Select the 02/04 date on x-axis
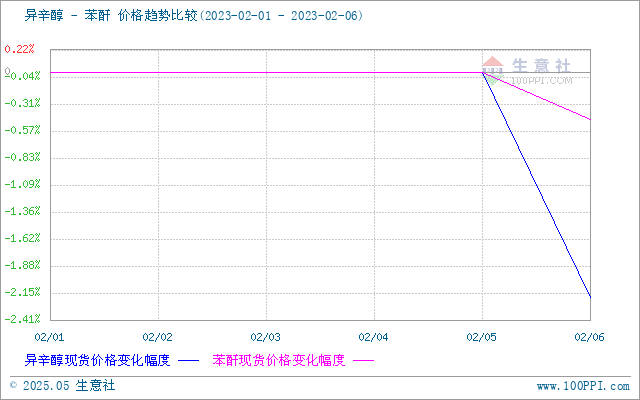The image size is (640, 400). click(373, 337)
